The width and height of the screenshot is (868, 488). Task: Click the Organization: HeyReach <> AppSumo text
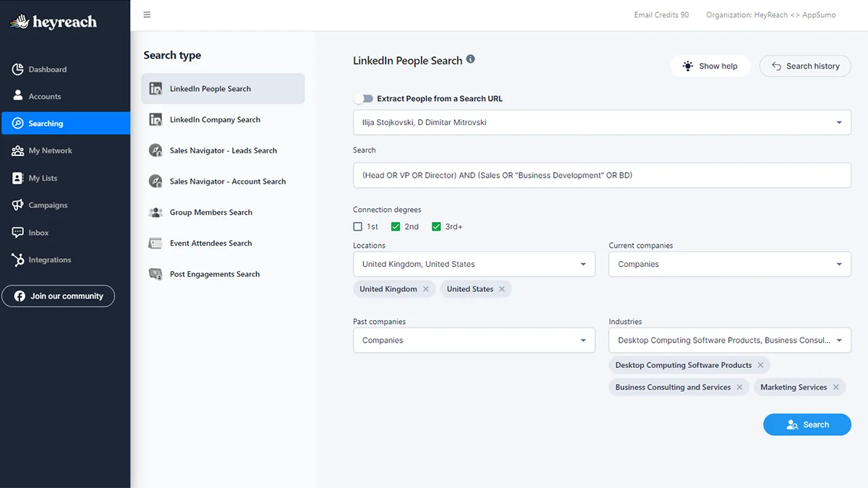(x=771, y=14)
